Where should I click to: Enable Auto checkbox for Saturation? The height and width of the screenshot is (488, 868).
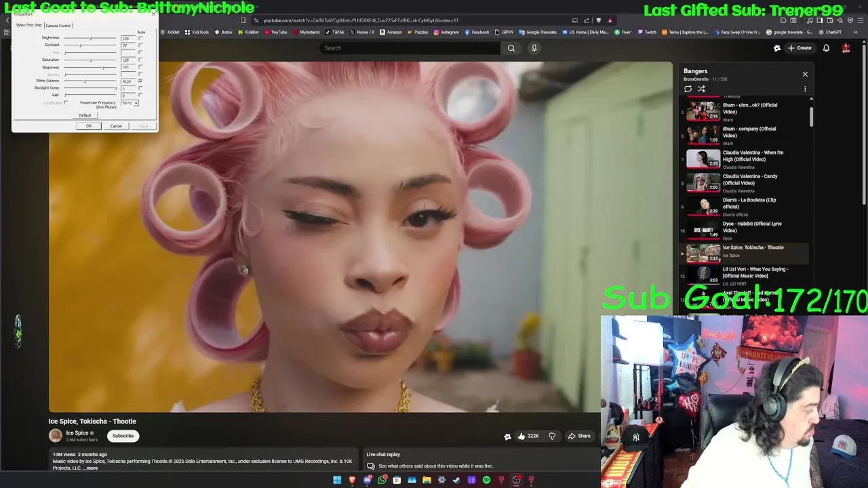click(x=140, y=60)
